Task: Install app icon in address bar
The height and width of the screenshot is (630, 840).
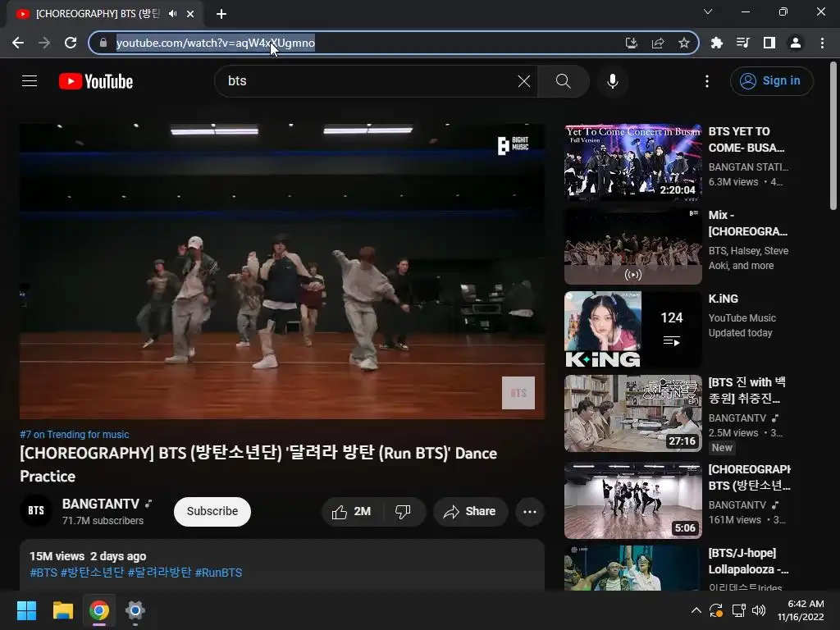Action: (x=632, y=43)
